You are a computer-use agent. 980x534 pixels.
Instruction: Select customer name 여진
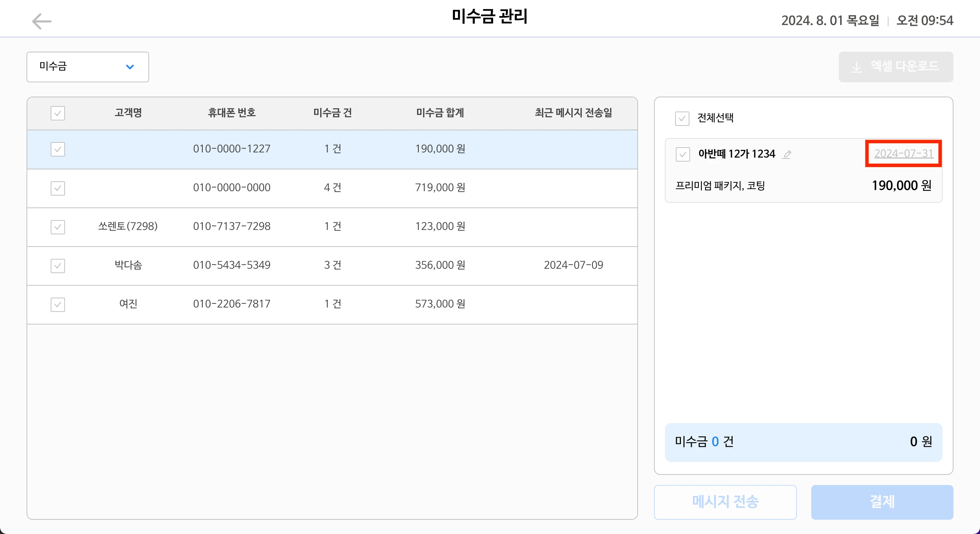128,304
